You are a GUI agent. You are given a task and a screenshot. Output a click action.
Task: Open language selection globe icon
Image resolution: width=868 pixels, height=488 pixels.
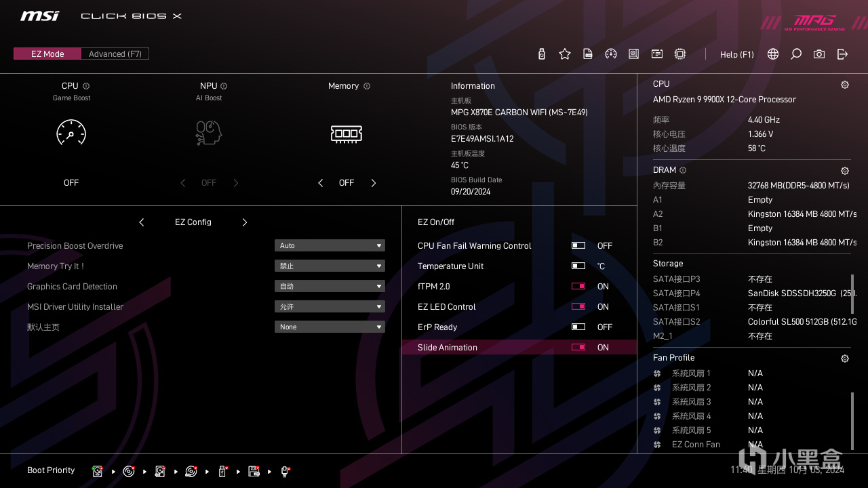(773, 54)
